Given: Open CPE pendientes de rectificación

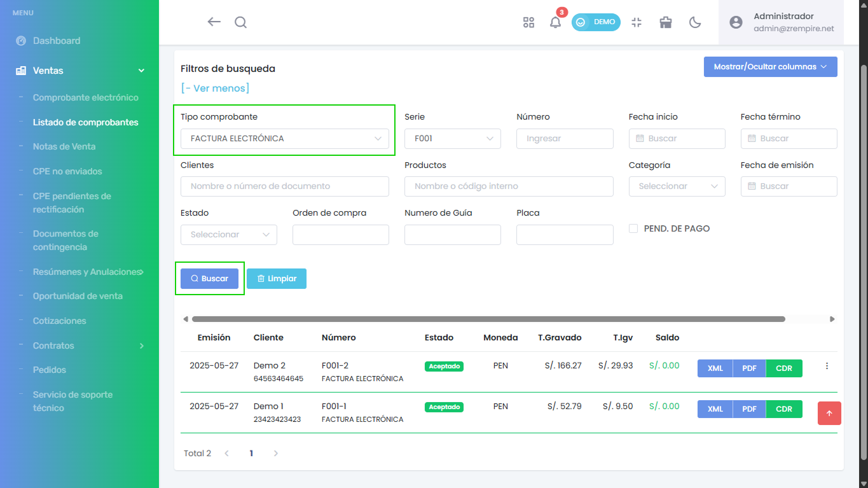Looking at the screenshot, I should (x=72, y=202).
